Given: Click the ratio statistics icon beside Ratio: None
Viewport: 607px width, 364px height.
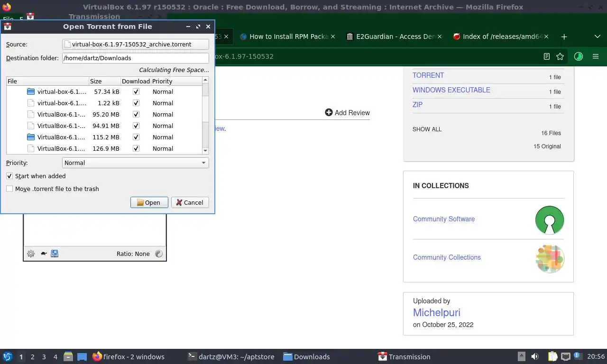Looking at the screenshot, I should tap(159, 254).
